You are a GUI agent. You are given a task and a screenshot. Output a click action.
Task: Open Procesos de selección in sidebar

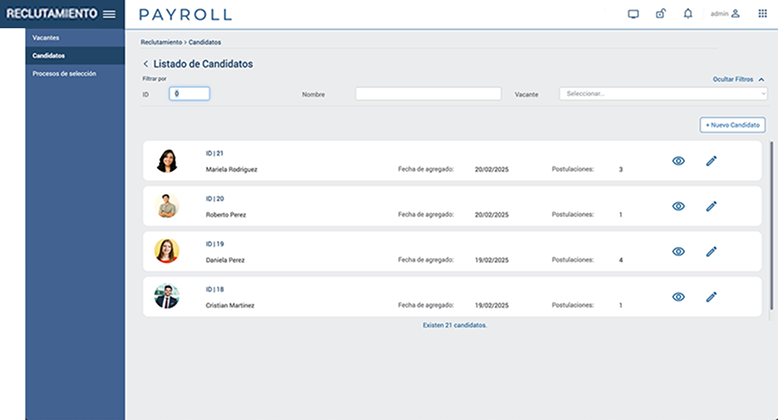(64, 73)
